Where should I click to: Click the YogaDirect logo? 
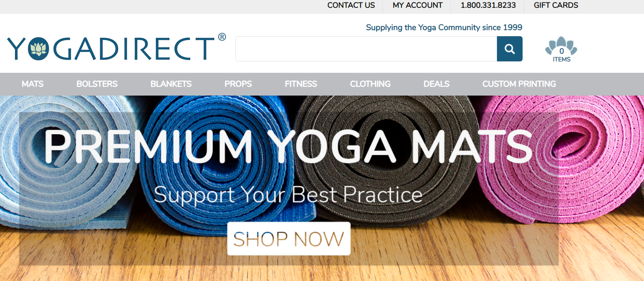click(x=117, y=48)
